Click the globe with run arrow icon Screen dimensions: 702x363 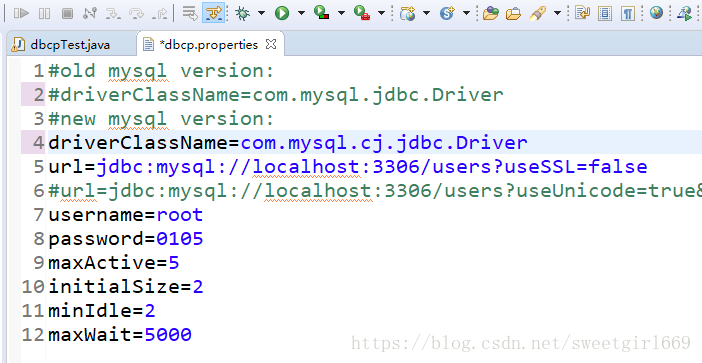[x=685, y=13]
